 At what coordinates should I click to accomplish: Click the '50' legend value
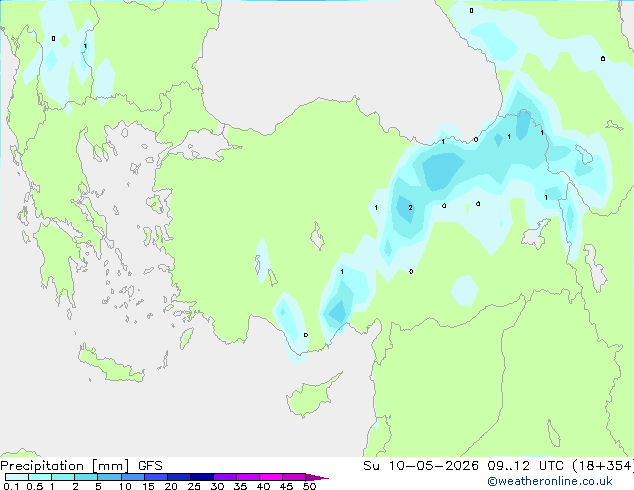[309, 486]
